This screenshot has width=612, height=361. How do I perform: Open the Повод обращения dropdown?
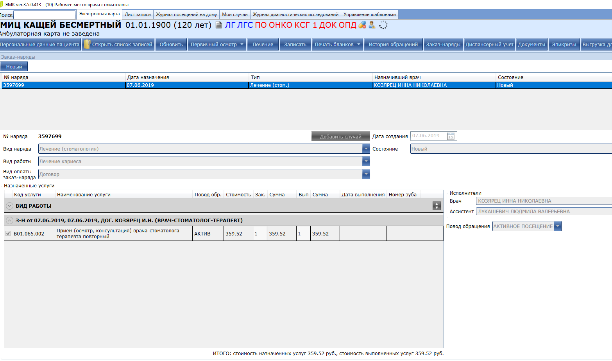[558, 226]
